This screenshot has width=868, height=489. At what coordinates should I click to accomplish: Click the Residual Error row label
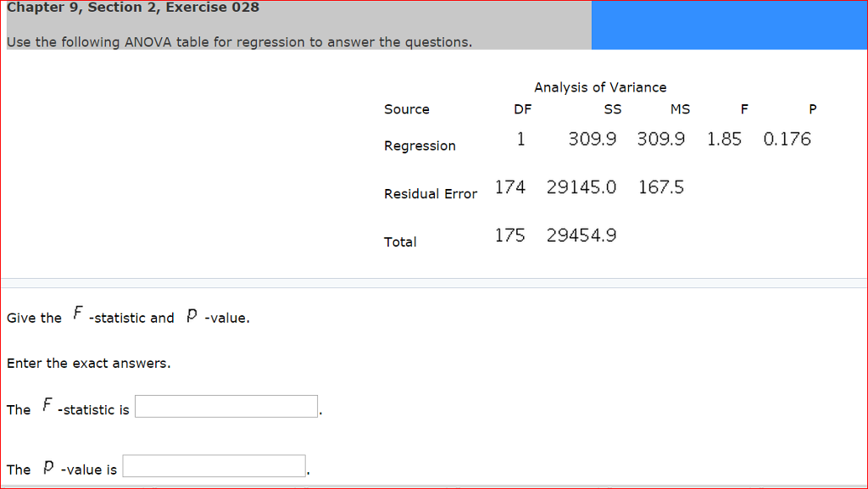click(431, 194)
